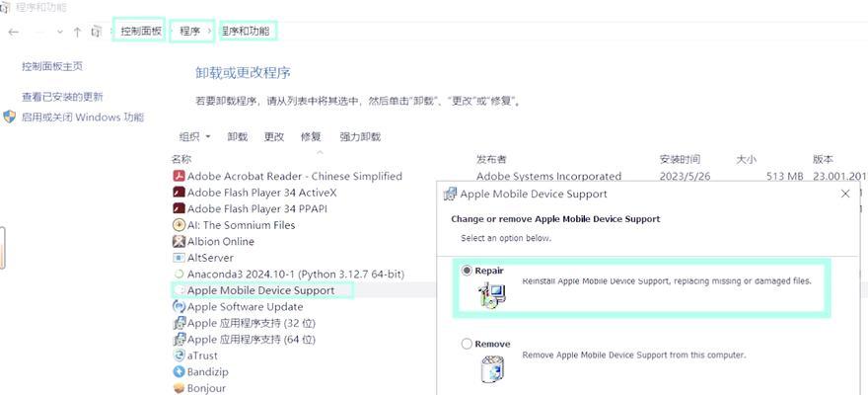Select Apple Software Update entry

click(x=246, y=306)
